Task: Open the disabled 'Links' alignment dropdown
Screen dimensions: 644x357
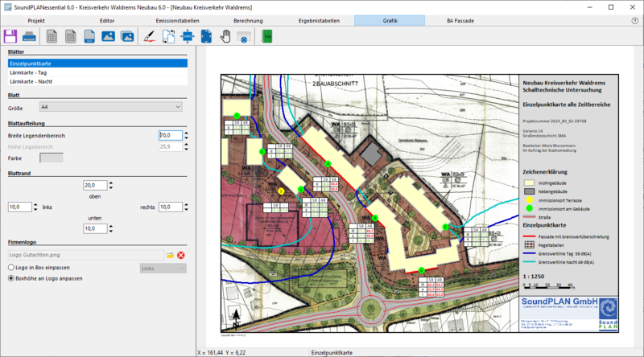Action: (163, 269)
